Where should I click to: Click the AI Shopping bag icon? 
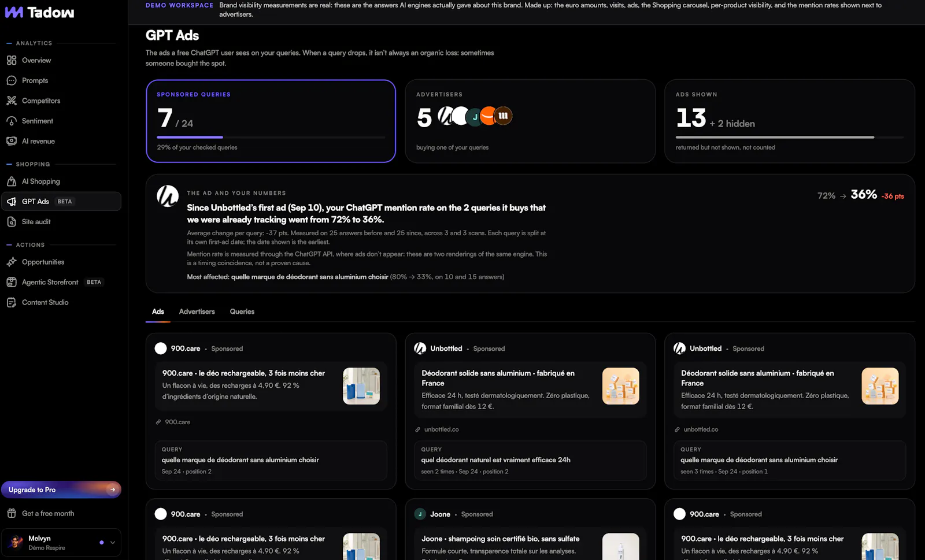(12, 181)
